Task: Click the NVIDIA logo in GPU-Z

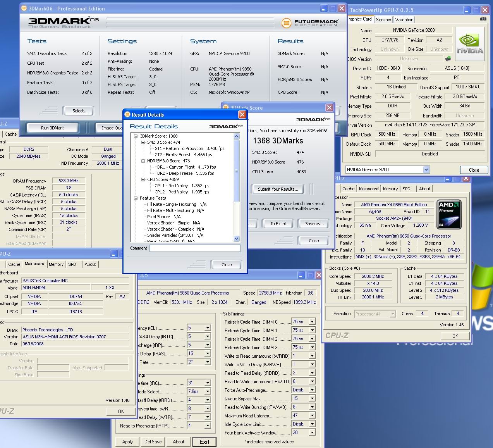Action: point(470,44)
